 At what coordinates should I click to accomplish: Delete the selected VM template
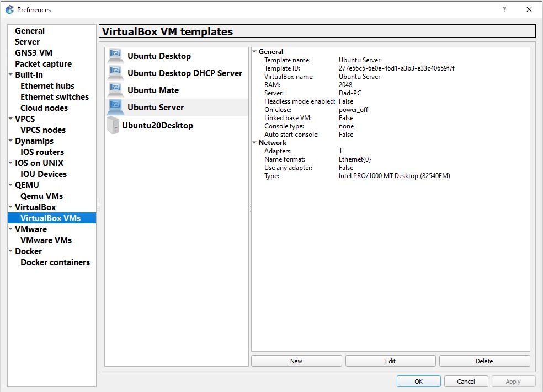(485, 361)
